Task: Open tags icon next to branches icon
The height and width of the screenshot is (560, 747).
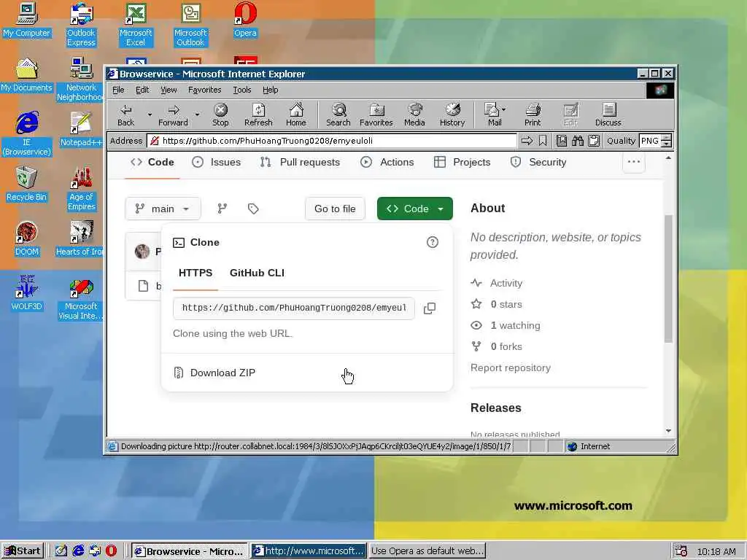Action: [253, 209]
